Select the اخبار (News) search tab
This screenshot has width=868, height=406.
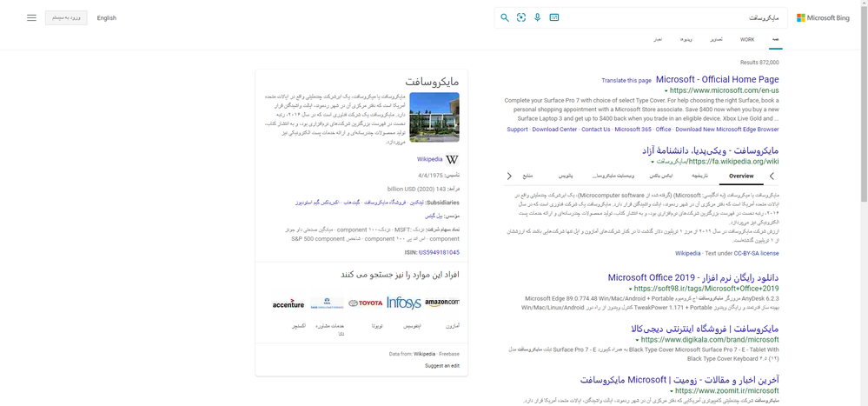[x=659, y=40]
